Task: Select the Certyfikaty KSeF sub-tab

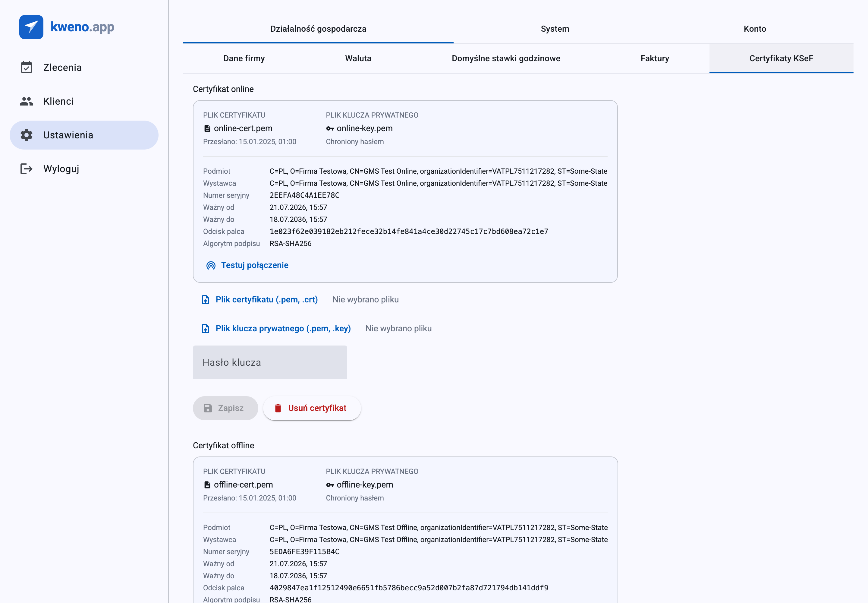Action: [782, 58]
